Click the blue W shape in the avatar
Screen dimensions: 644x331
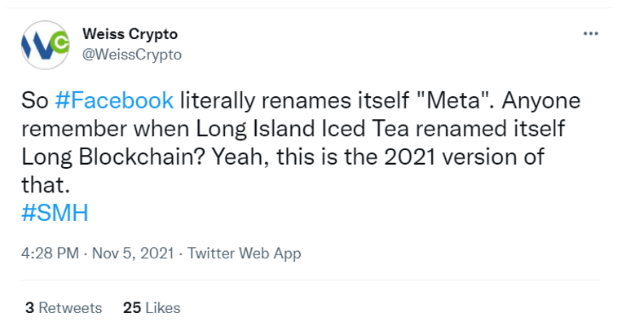click(x=39, y=47)
